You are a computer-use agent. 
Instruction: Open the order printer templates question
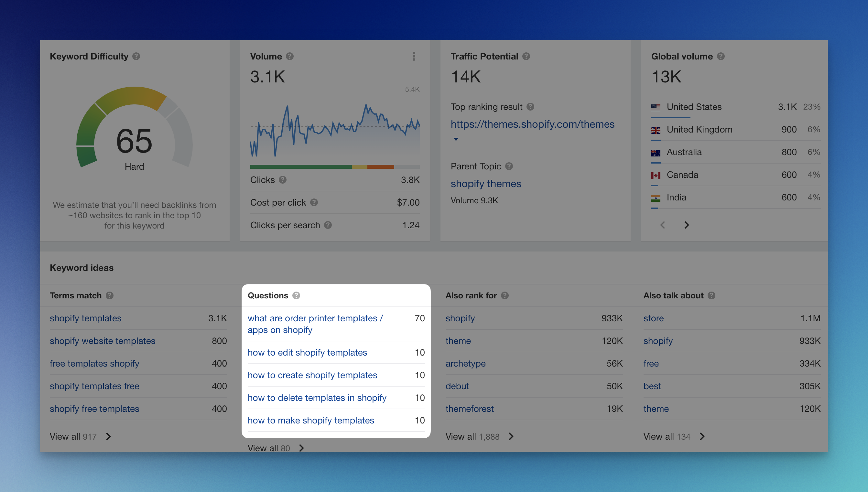pyautogui.click(x=315, y=324)
